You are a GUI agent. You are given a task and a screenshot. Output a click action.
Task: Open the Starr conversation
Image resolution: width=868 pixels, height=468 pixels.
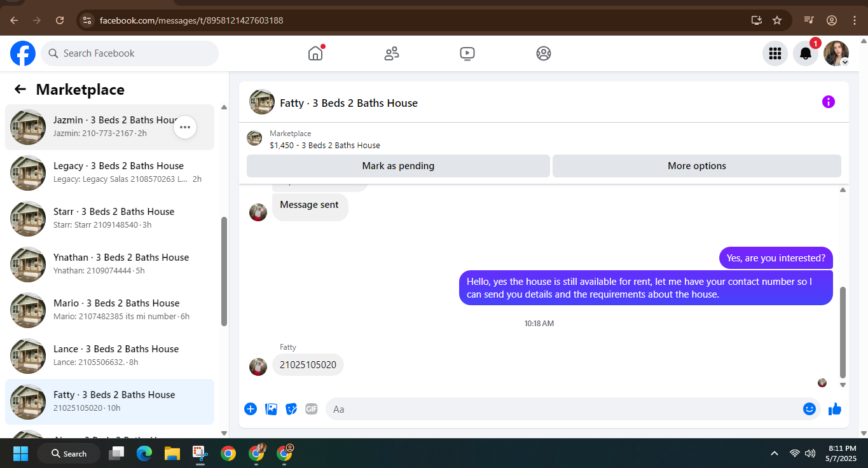[x=109, y=219]
